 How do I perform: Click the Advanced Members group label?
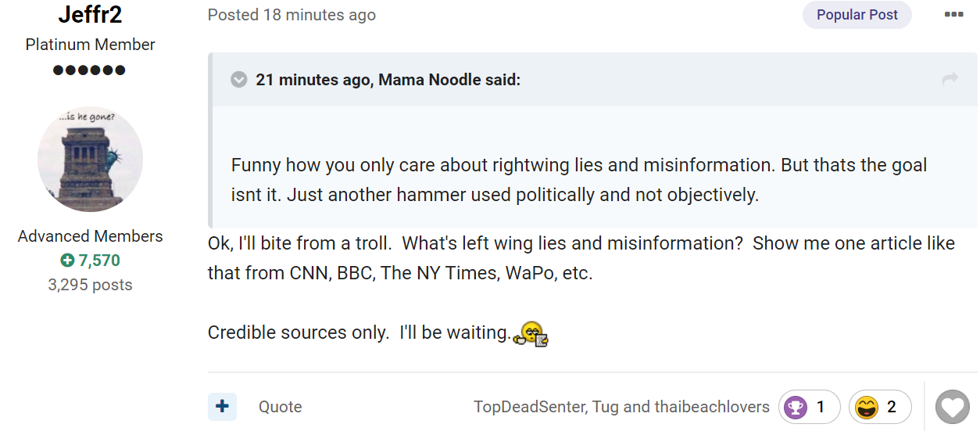click(90, 236)
